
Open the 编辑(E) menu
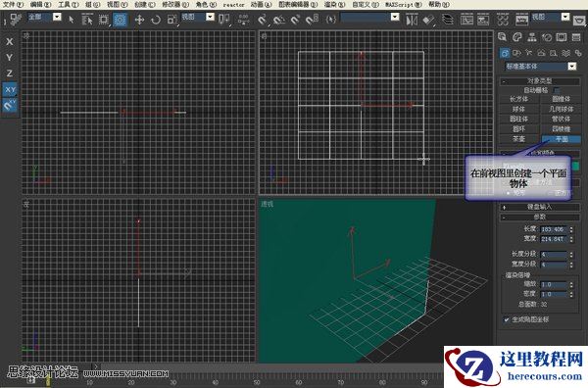(40, 5)
